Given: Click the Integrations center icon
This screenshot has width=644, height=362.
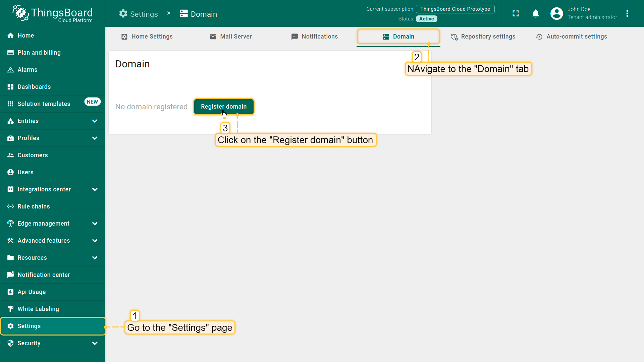Looking at the screenshot, I should click(10, 189).
